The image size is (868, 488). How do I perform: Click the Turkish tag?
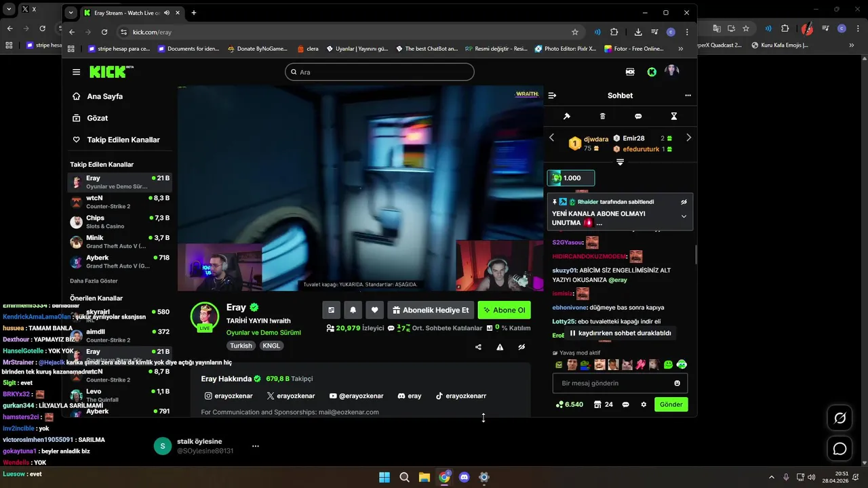[x=241, y=346]
